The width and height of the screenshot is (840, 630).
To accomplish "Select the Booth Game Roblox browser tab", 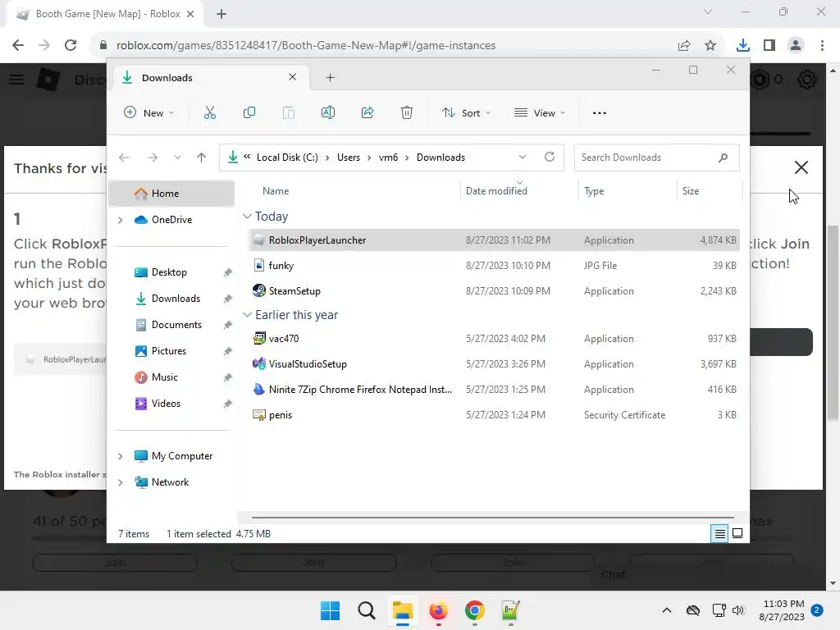I will pos(105,14).
